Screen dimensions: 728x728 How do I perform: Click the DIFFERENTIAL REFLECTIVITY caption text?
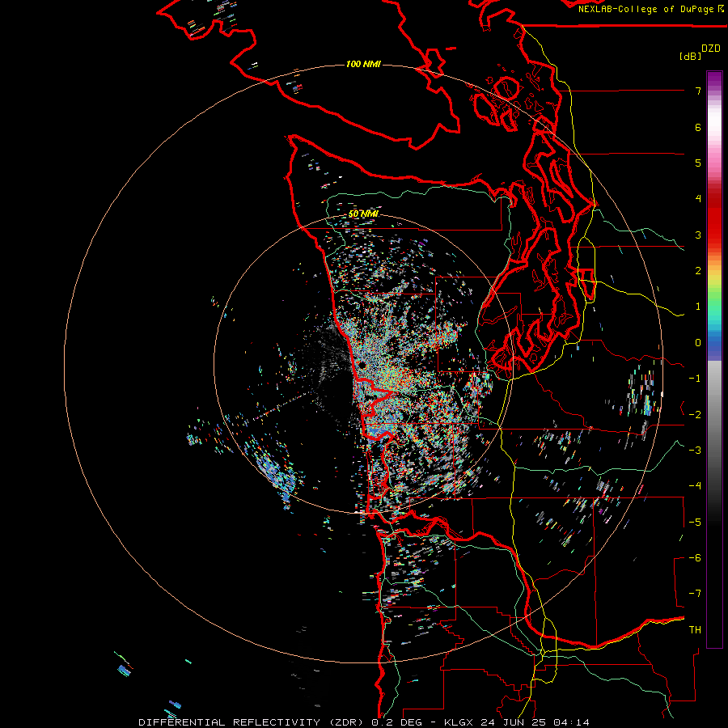(230, 722)
